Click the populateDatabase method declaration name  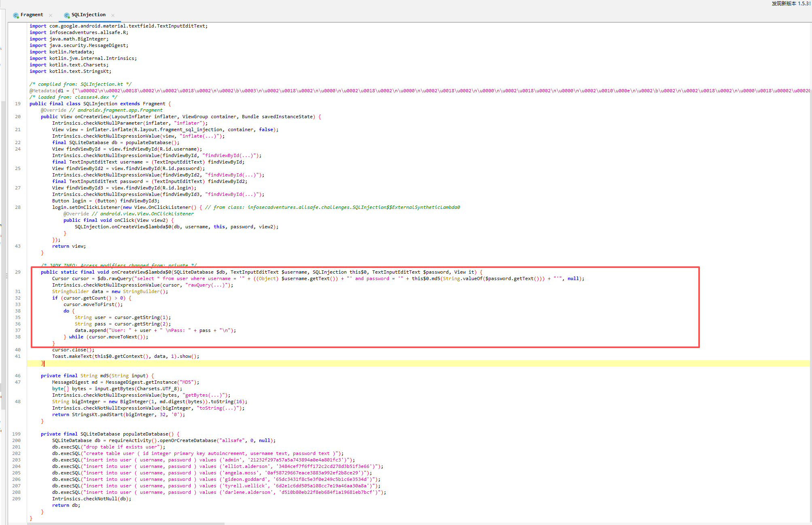coord(145,434)
